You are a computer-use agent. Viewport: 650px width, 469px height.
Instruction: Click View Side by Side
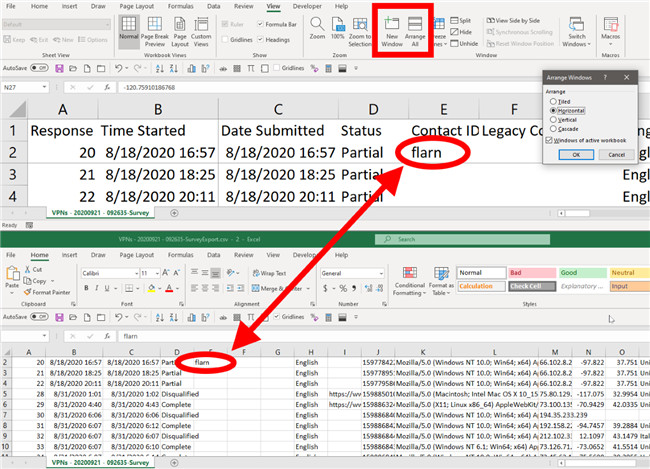tap(513, 20)
